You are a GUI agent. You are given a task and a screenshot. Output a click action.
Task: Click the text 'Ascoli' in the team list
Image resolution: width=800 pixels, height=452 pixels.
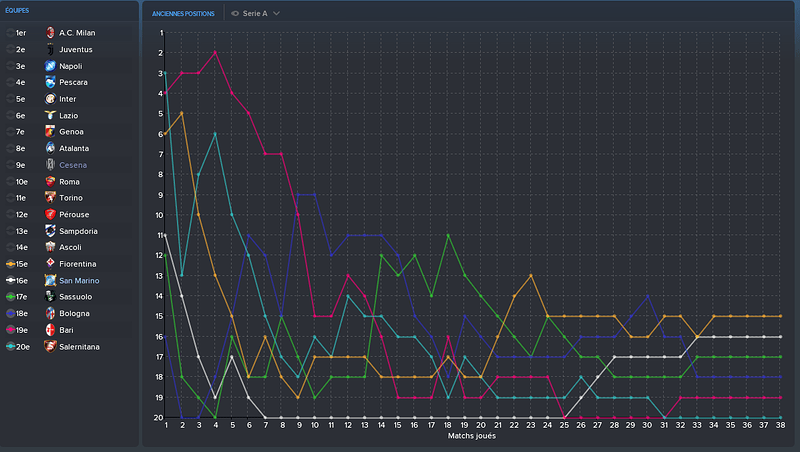(x=70, y=247)
